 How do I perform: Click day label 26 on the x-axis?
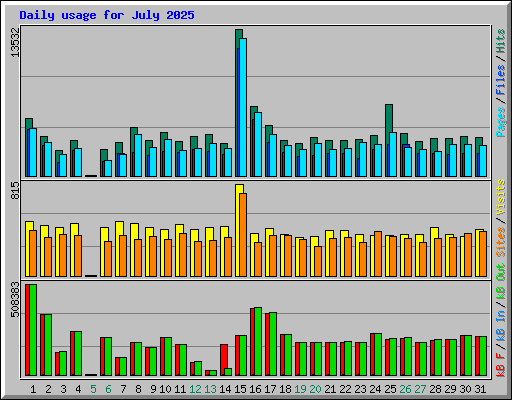click(405, 389)
